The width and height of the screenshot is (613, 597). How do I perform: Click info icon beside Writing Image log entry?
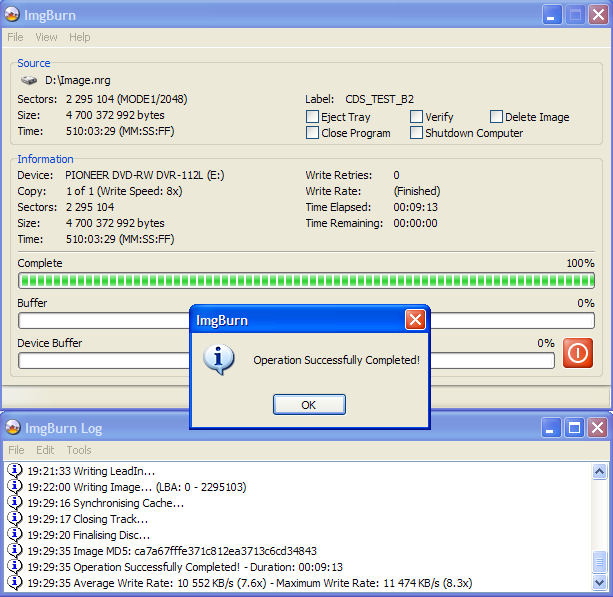point(14,486)
